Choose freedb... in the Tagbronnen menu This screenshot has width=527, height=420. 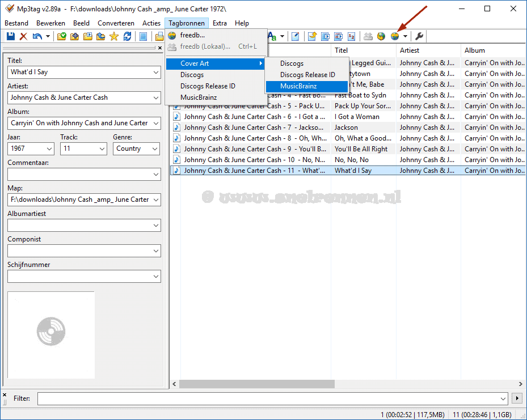(217, 35)
